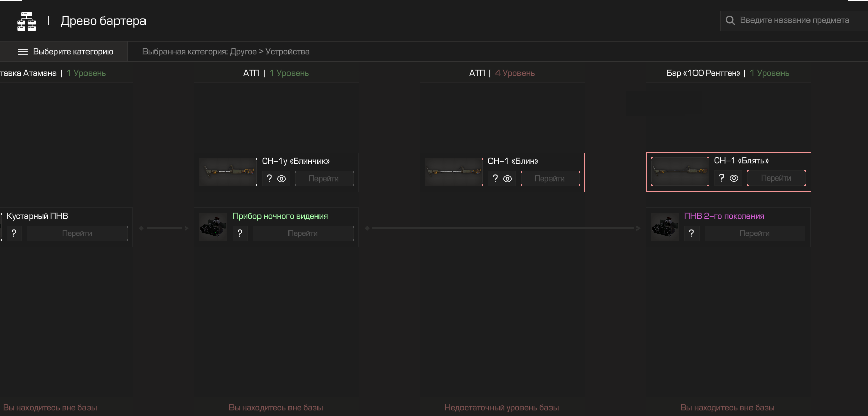Click the question mark for Прибор ночного видения

240,233
